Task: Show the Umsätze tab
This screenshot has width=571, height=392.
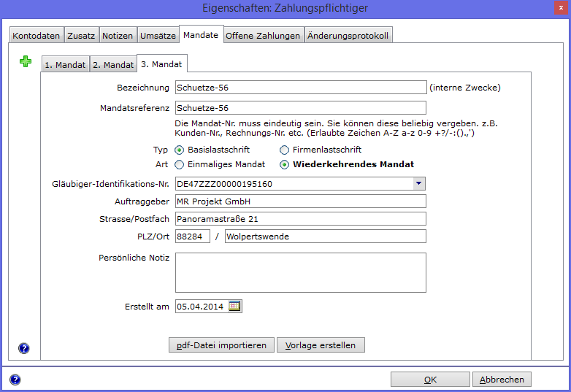Action: pos(158,35)
